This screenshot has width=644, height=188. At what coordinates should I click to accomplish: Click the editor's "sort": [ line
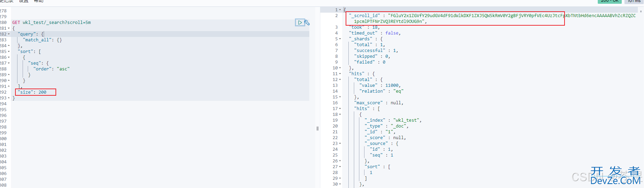(29, 52)
